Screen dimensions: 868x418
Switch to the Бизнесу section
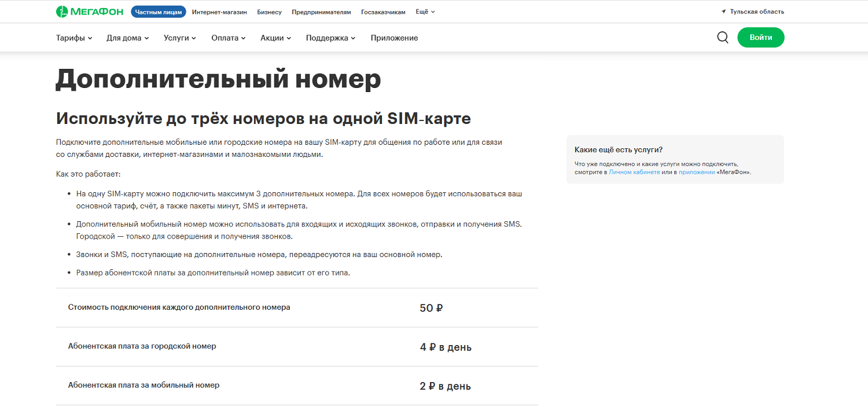pyautogui.click(x=269, y=12)
